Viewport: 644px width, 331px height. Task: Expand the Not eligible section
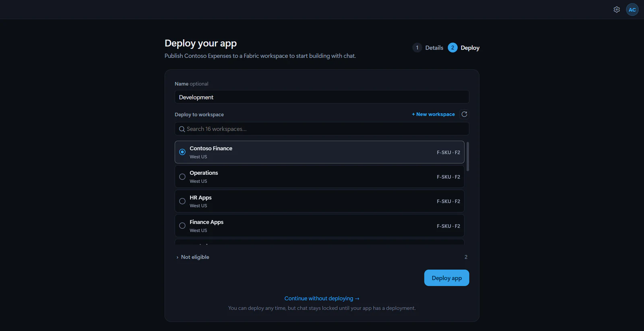[x=193, y=257]
